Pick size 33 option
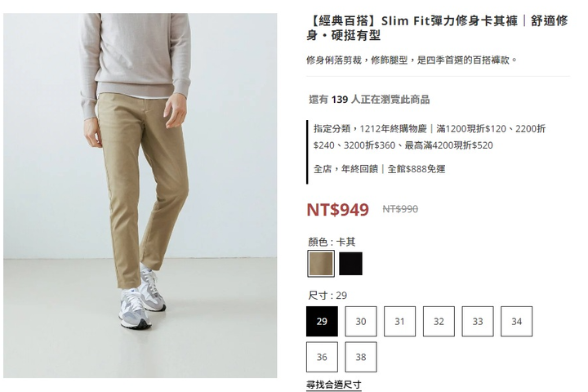The image size is (588, 392). pos(478,322)
